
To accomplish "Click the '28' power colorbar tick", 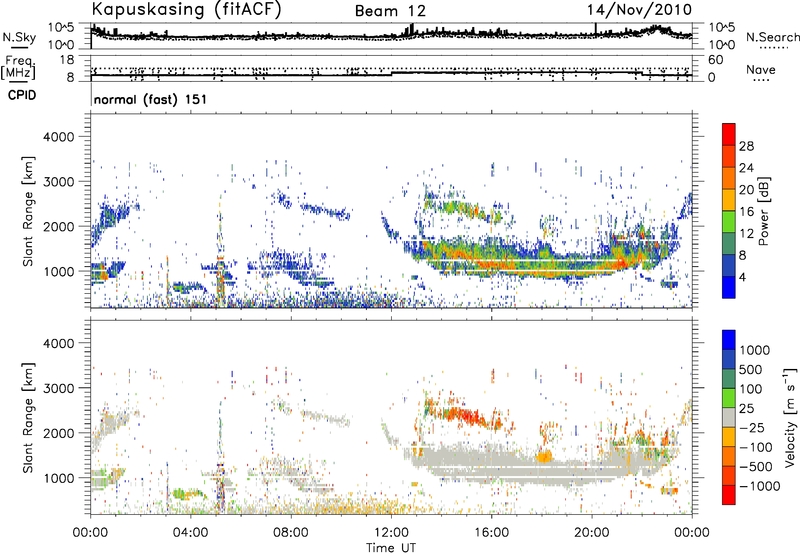I will [x=746, y=146].
